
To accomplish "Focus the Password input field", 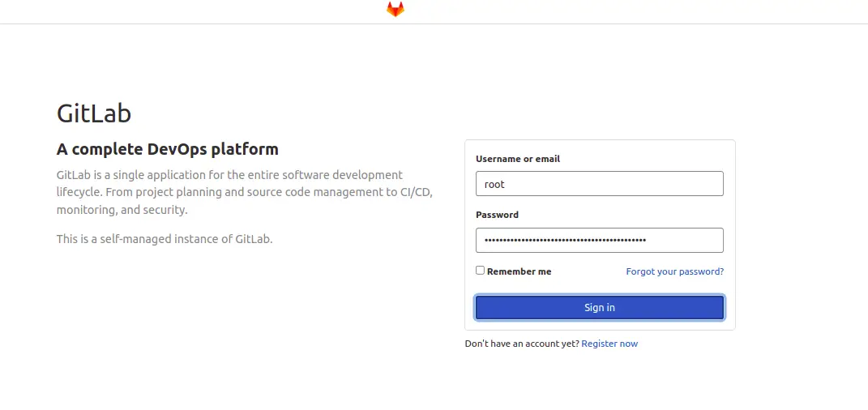I will [600, 240].
